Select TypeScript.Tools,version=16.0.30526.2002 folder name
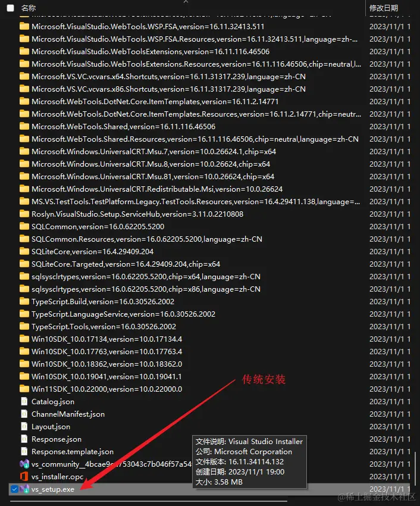The width and height of the screenshot is (420, 506). coord(104,327)
